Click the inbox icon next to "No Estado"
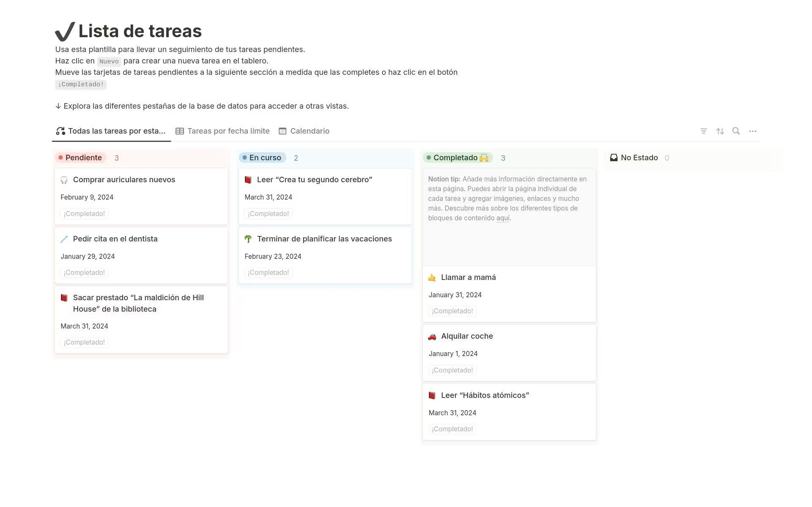812x507 pixels. pyautogui.click(x=613, y=157)
